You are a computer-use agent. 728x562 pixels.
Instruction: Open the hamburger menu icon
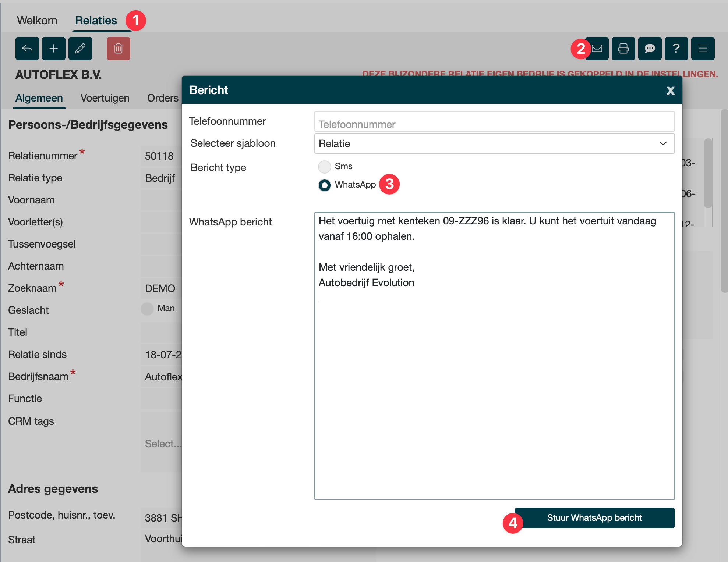703,49
